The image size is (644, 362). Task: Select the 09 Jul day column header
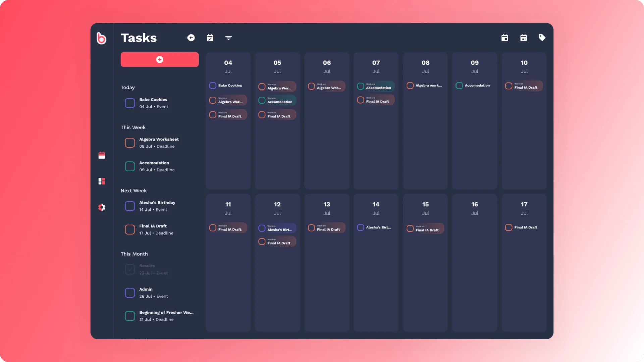click(x=475, y=66)
